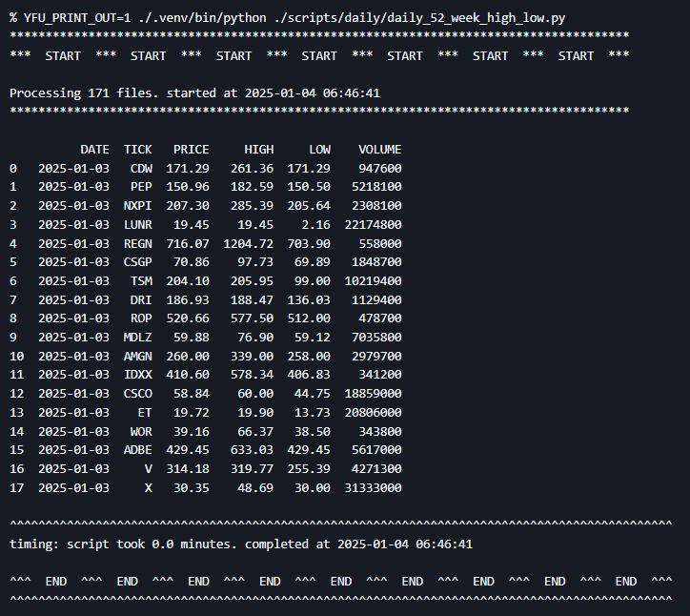Viewport: 690px width, 616px height.
Task: Click the VOLUME column header
Action: click(x=379, y=150)
